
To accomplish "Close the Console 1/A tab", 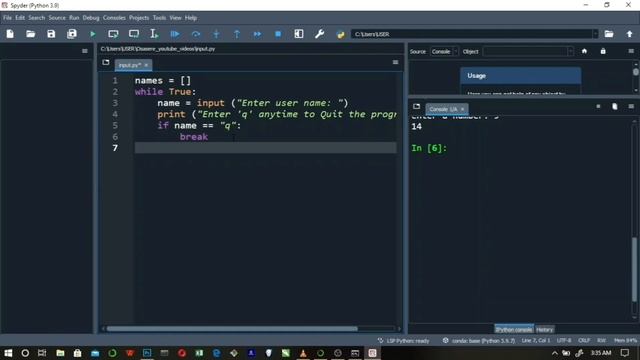I will [462, 109].
